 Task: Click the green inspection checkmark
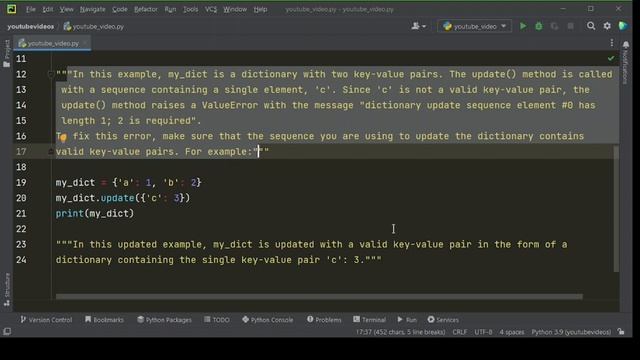coord(611,58)
